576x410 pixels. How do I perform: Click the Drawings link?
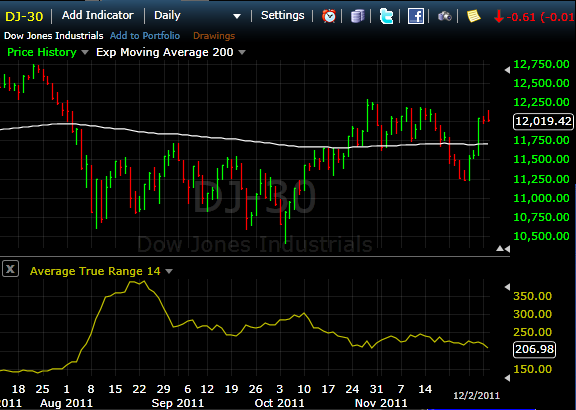click(x=214, y=36)
